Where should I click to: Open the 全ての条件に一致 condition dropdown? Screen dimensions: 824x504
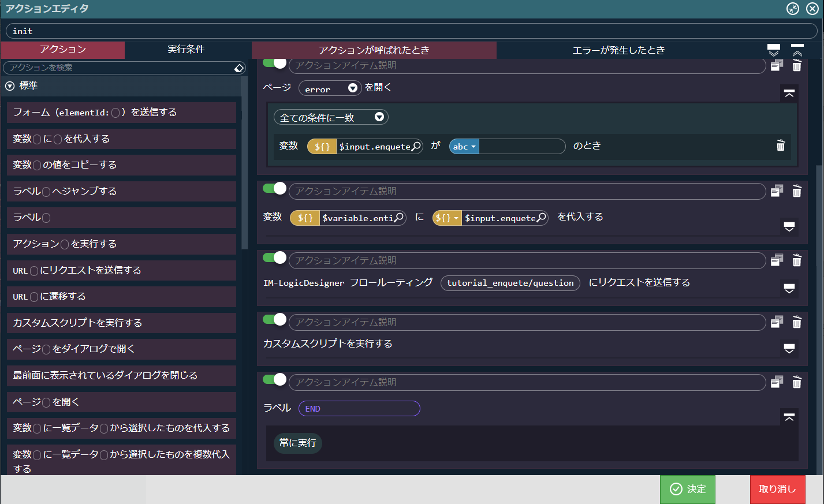click(x=331, y=117)
